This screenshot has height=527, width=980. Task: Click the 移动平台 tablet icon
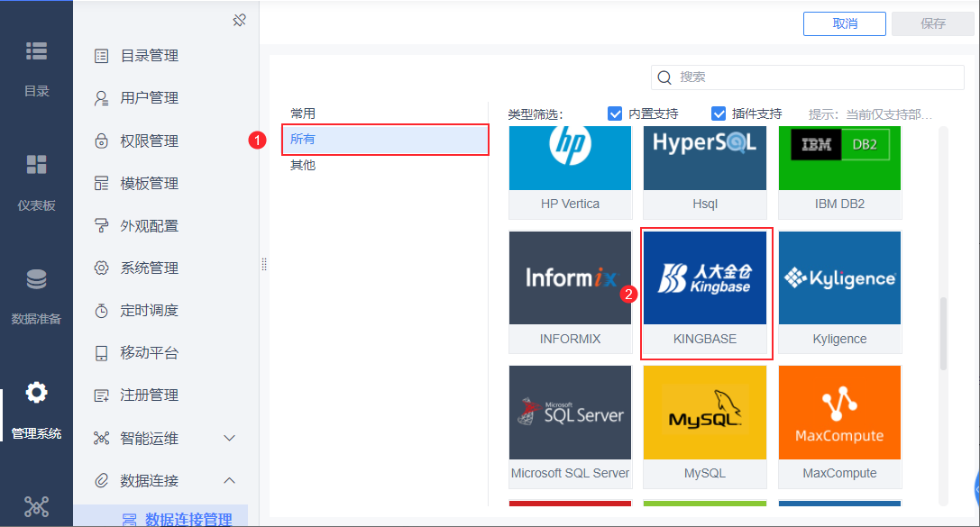coord(101,353)
